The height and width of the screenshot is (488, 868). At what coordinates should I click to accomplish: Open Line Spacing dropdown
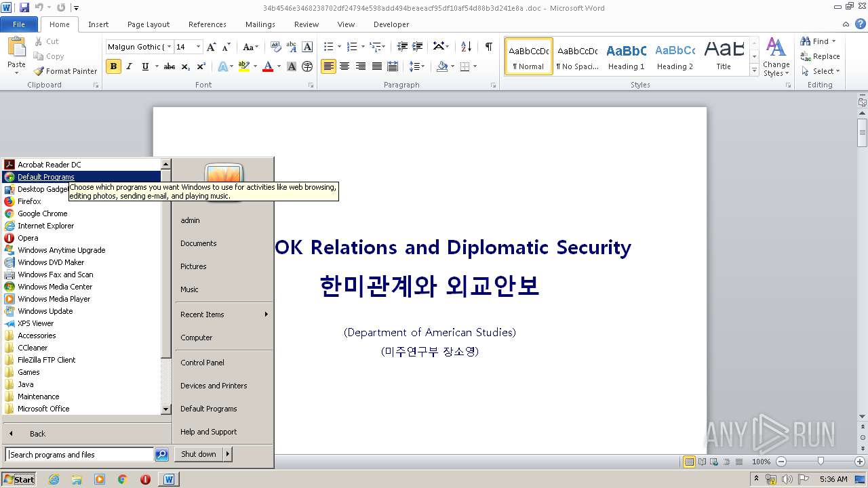point(417,66)
